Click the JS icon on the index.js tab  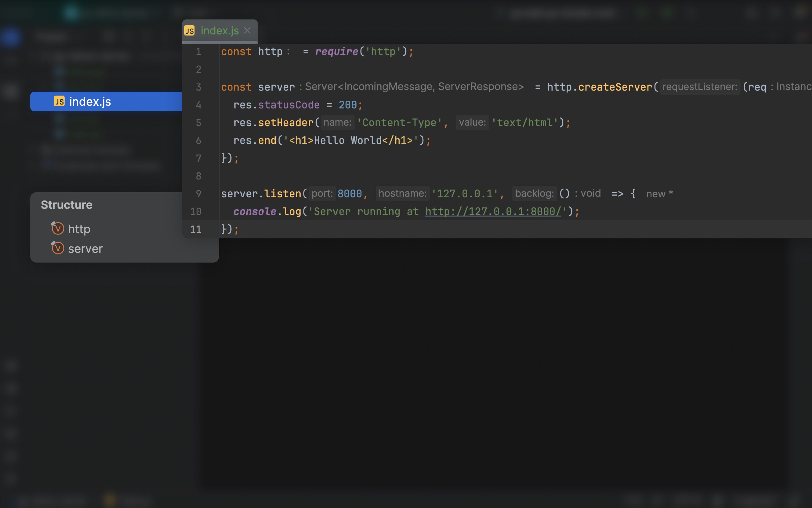click(190, 31)
